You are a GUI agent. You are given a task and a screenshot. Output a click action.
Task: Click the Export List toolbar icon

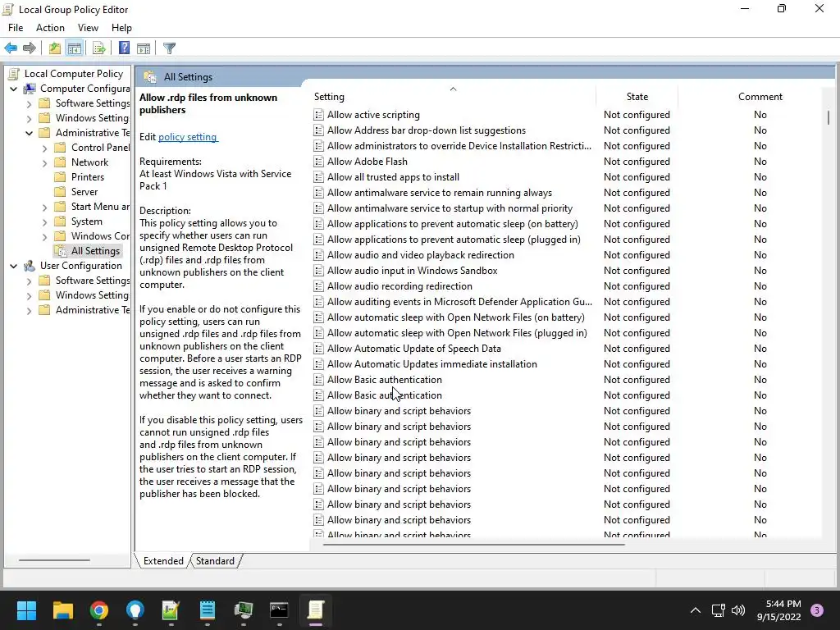coord(98,48)
